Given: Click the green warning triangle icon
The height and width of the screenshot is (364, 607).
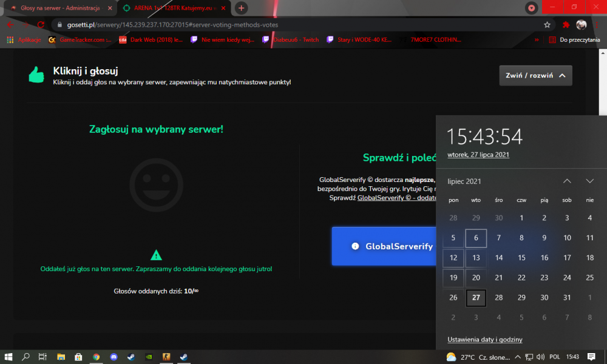Looking at the screenshot, I should click(x=156, y=255).
